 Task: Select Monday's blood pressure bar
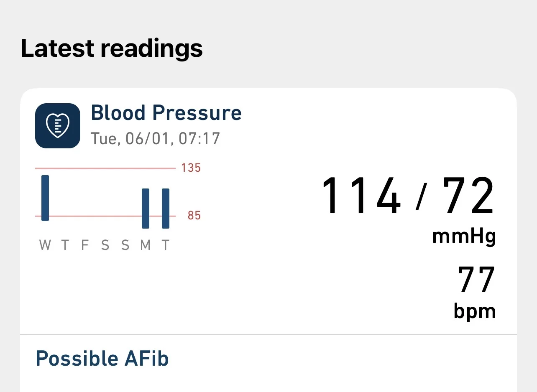[x=146, y=208]
